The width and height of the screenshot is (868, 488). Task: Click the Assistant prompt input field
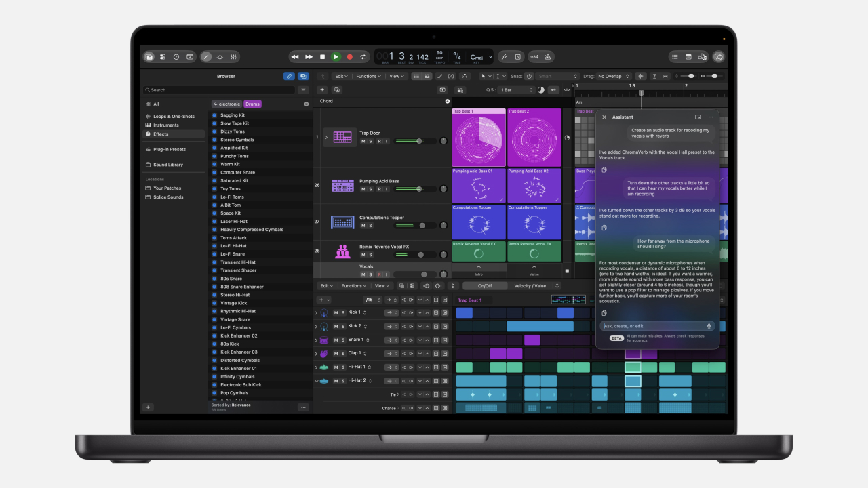click(658, 326)
